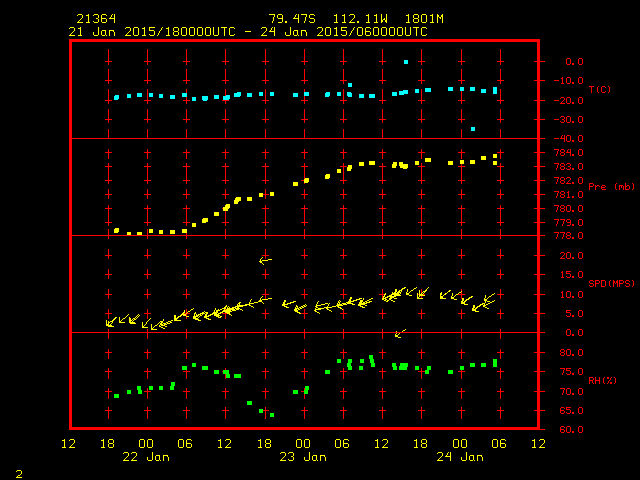
Task: Click the -30.0 temperature tick label
Action: pos(569,120)
